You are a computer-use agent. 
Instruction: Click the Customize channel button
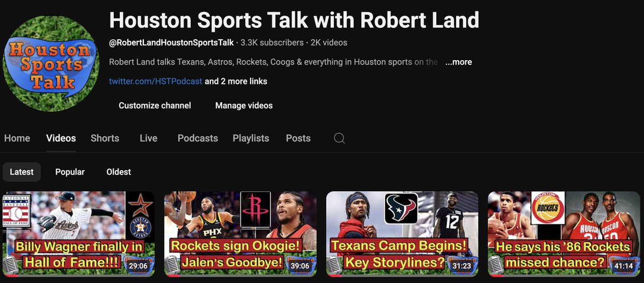pyautogui.click(x=155, y=106)
